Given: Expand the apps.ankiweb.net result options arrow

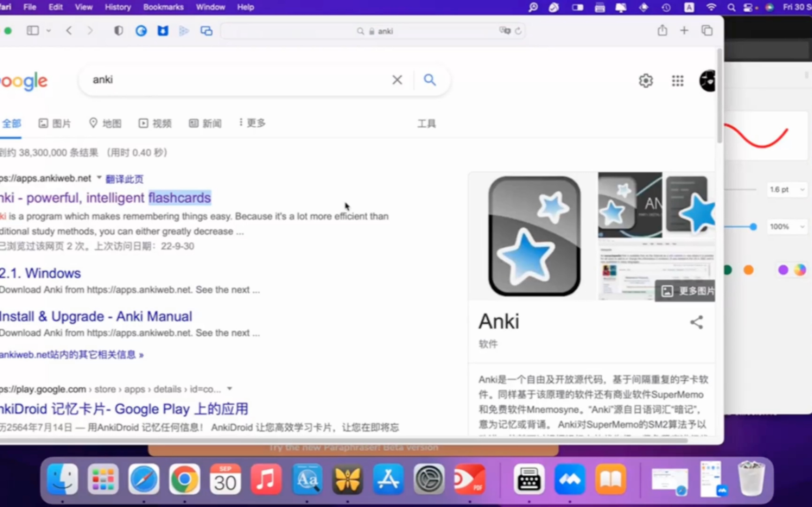Looking at the screenshot, I should [x=99, y=178].
